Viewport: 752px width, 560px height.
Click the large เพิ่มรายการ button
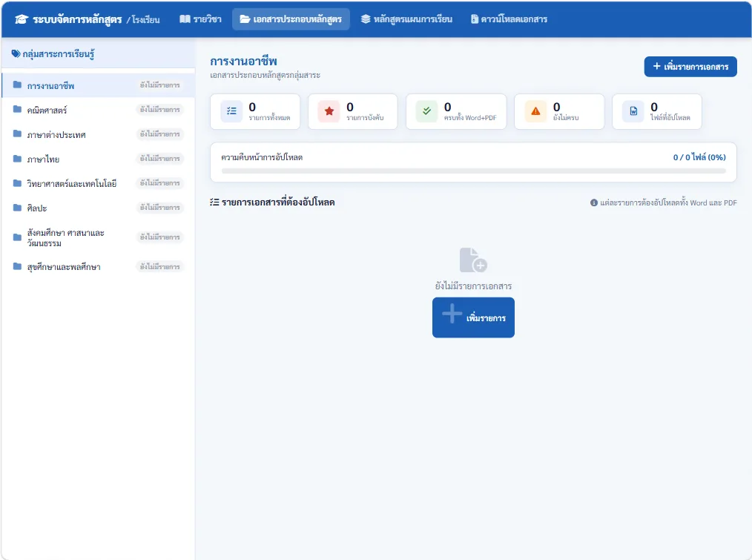tap(473, 317)
